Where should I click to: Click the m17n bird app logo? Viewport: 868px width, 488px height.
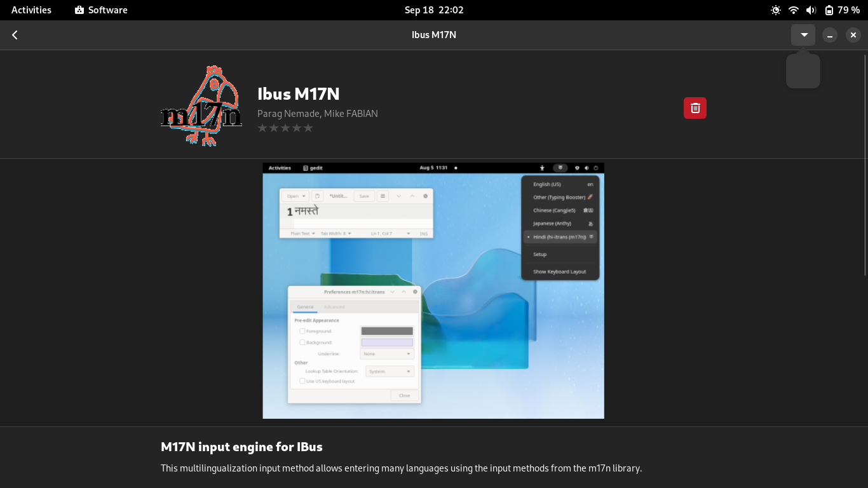[201, 105]
